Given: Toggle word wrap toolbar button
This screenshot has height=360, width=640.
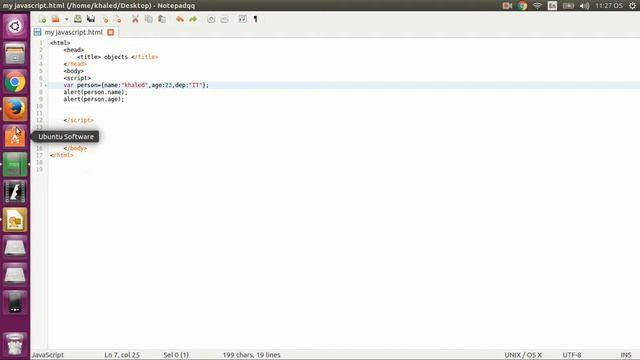Looking at the screenshot, I should (242, 19).
